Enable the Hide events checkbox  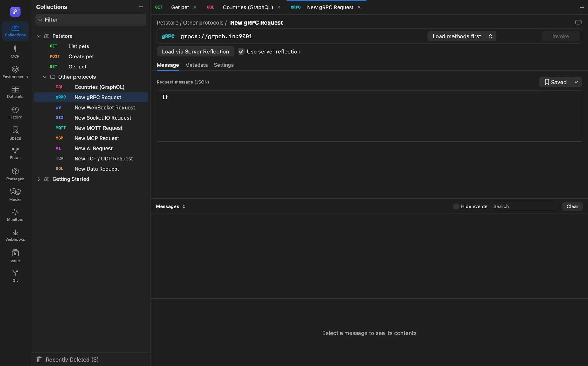tap(456, 206)
